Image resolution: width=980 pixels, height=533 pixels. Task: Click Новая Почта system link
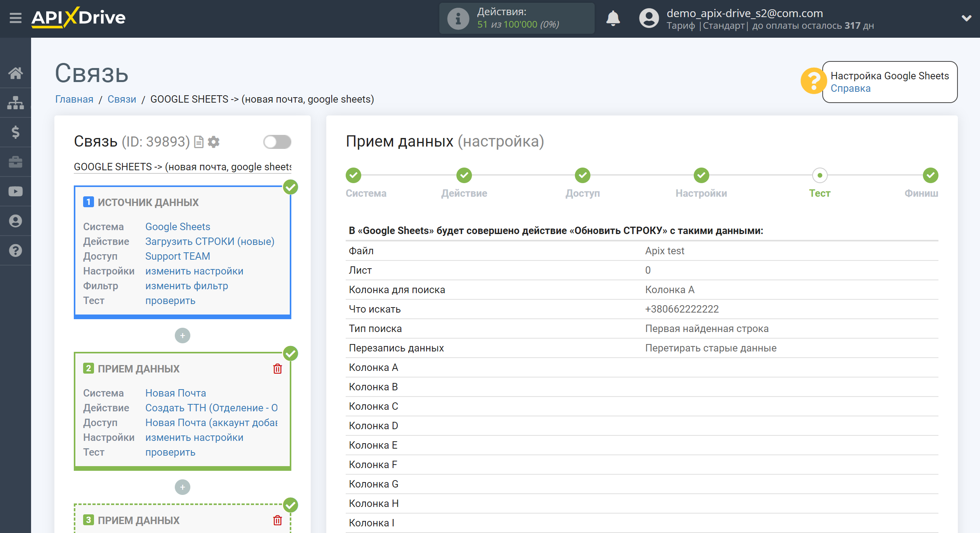(x=176, y=393)
